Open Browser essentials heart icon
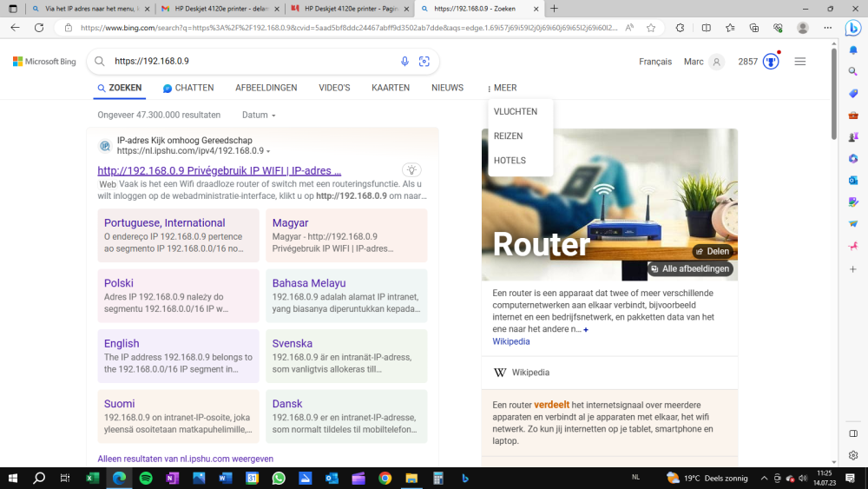868x489 pixels. tap(778, 28)
